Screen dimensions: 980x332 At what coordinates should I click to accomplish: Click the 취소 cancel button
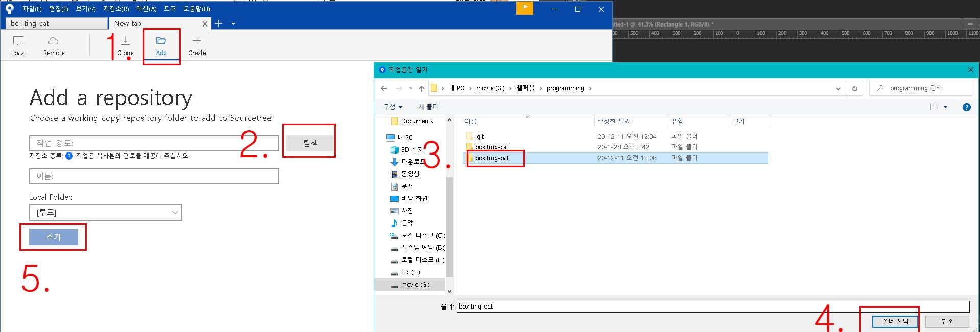point(947,321)
